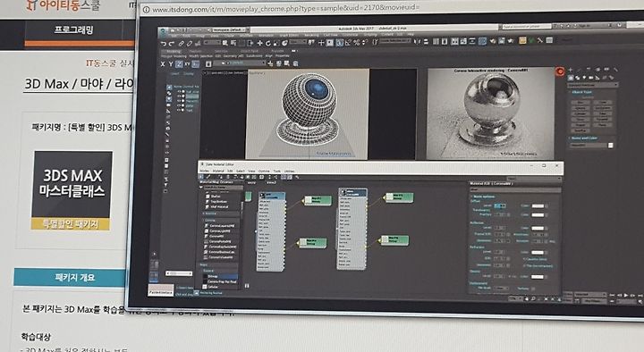Open the Material Editor toolbar icon
The height and width of the screenshot is (352, 644).
pos(483,41)
